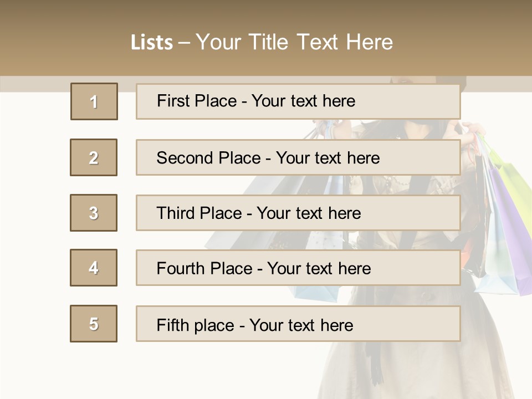Select the number 4 square
The height and width of the screenshot is (399, 532).
pyautogui.click(x=94, y=268)
